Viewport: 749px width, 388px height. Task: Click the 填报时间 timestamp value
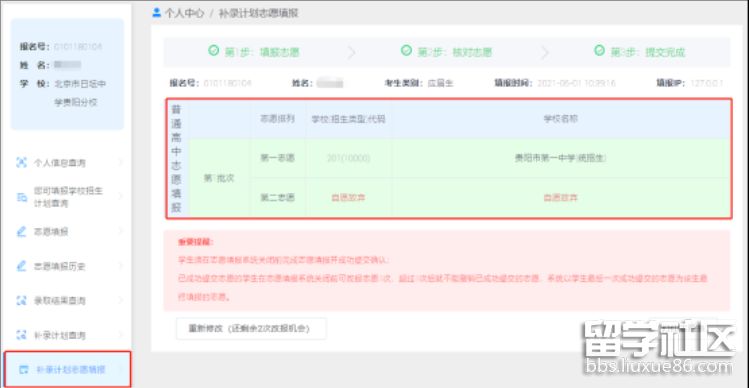click(577, 83)
